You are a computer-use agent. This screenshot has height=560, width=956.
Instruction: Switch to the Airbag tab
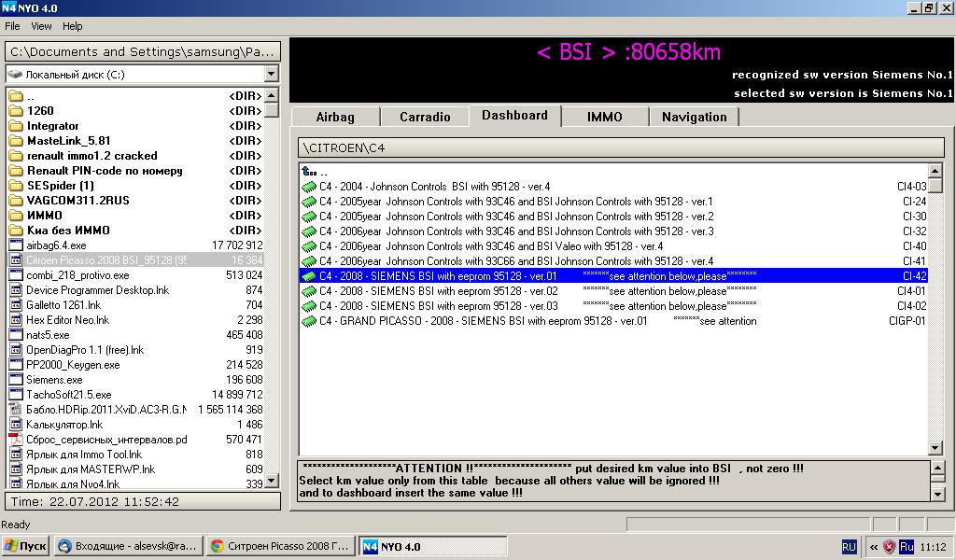coord(335,117)
